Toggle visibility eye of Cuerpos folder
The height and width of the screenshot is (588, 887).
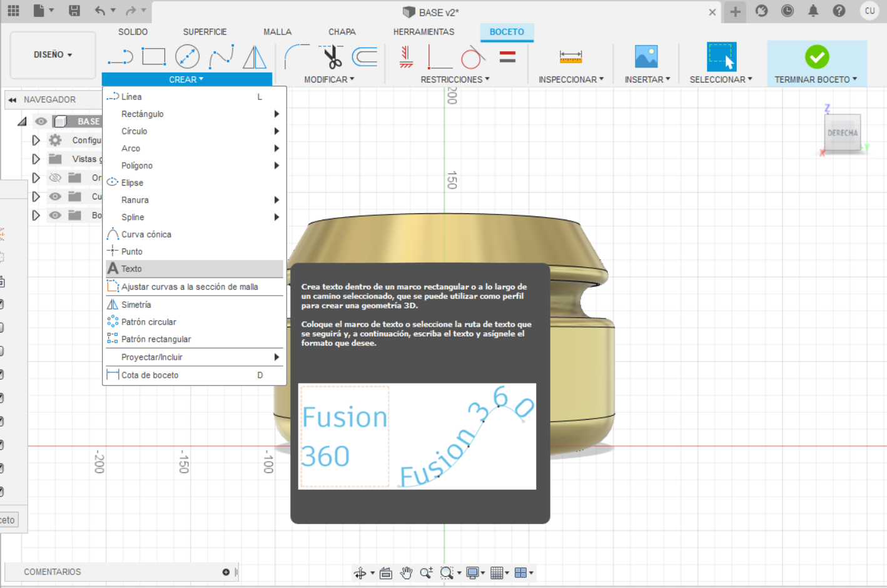coord(55,196)
